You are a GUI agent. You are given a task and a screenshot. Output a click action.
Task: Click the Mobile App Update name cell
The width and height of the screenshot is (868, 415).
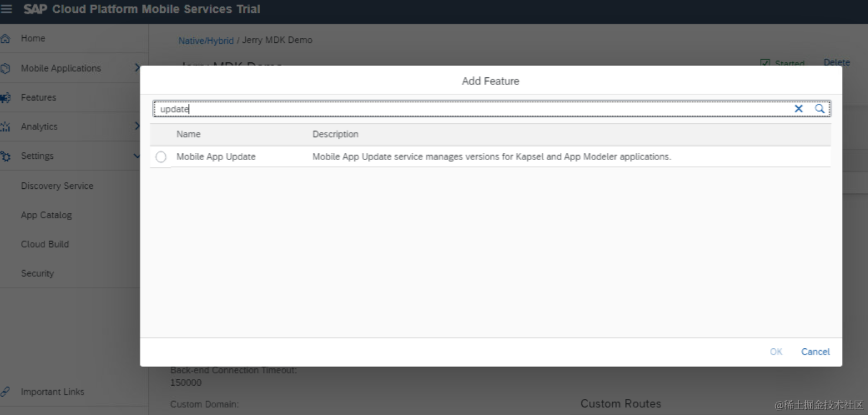tap(216, 157)
